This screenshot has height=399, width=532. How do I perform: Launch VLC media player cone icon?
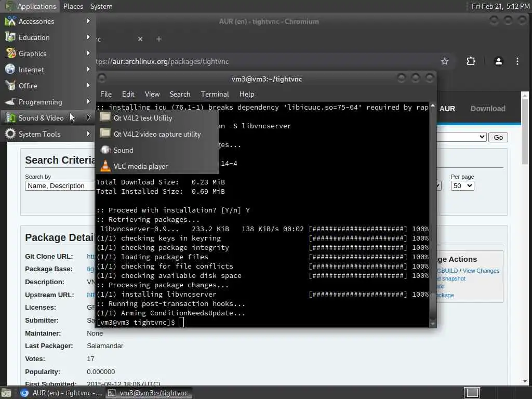[x=105, y=166]
